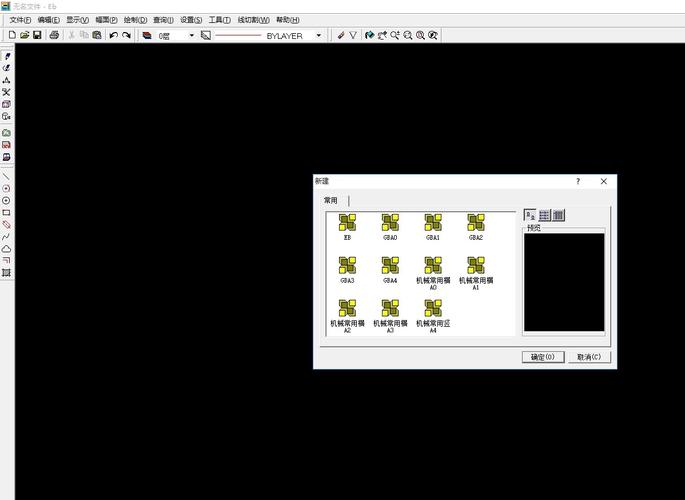Screen dimensions: 685x500
Task: Select the 常用 tab in dialog
Action: [x=331, y=200]
